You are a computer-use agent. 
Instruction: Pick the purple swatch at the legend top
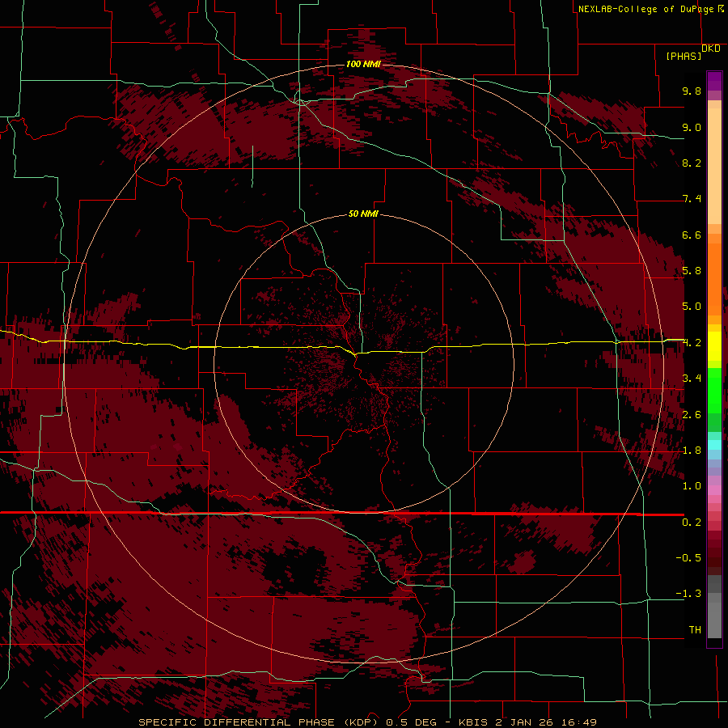[x=714, y=81]
